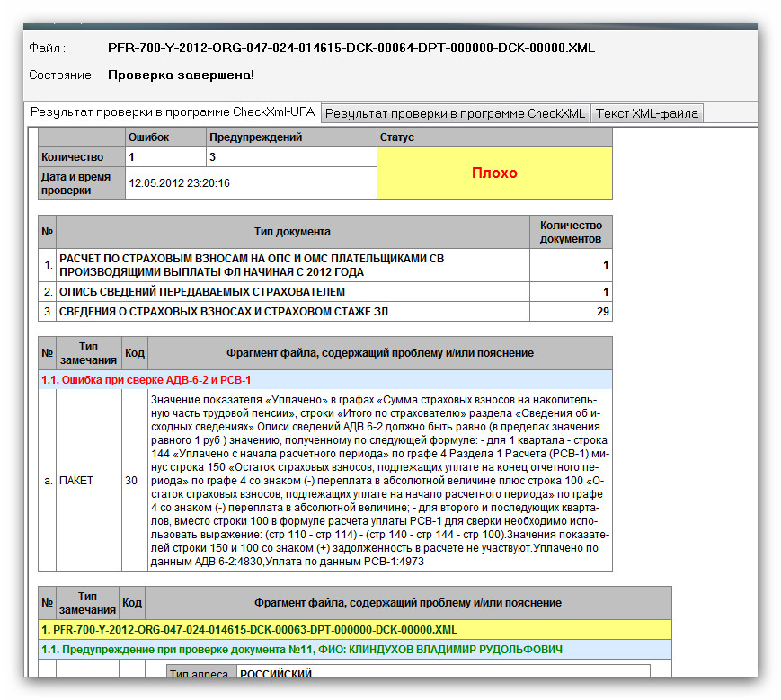Select the check date 12.05.2012 23:20:16
The width and height of the screenshot is (781, 700).
(180, 183)
